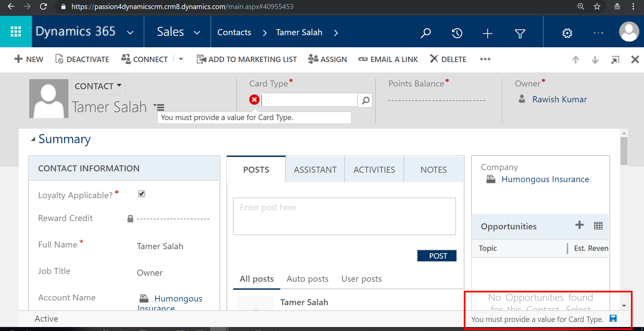The width and height of the screenshot is (644, 331).
Task: Click the quick create plus icon
Action: pos(487,33)
